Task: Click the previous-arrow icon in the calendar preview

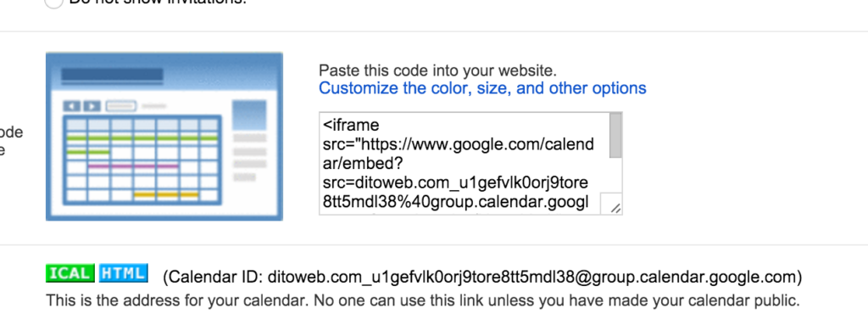Action: coord(73,106)
